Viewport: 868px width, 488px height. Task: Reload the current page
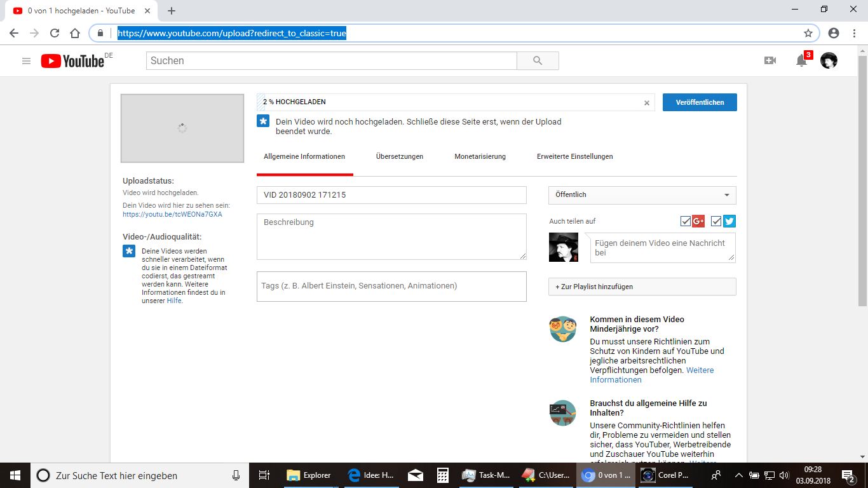click(55, 33)
